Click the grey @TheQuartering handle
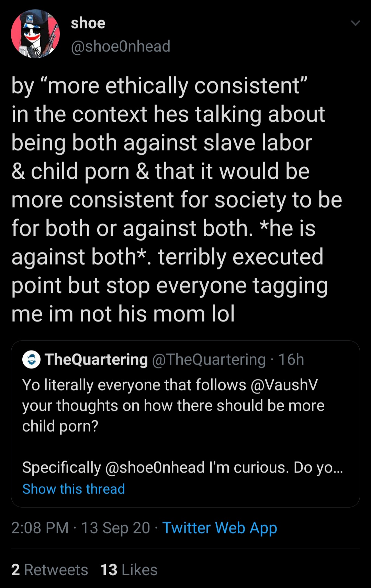Viewport: 371px width, 588px height. 209,359
